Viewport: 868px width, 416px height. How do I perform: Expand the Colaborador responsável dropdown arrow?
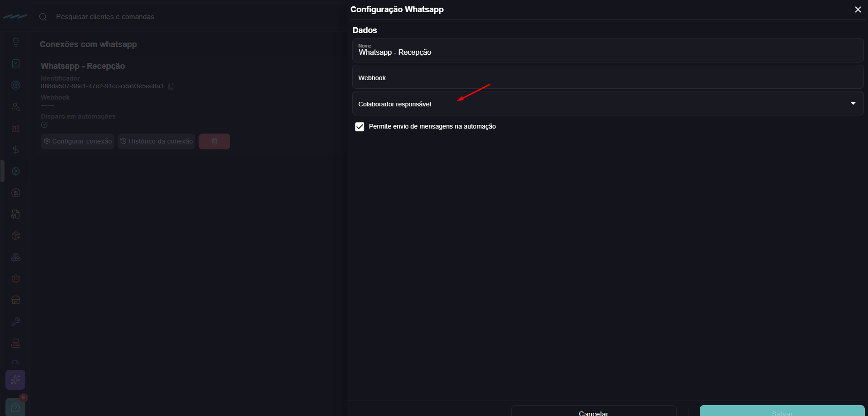[x=853, y=104]
